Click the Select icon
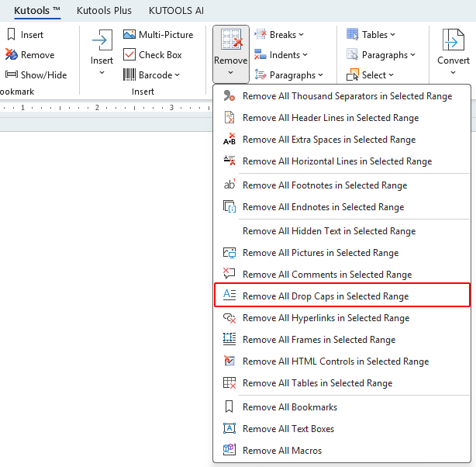Screen dimensions: 476x467 353,74
